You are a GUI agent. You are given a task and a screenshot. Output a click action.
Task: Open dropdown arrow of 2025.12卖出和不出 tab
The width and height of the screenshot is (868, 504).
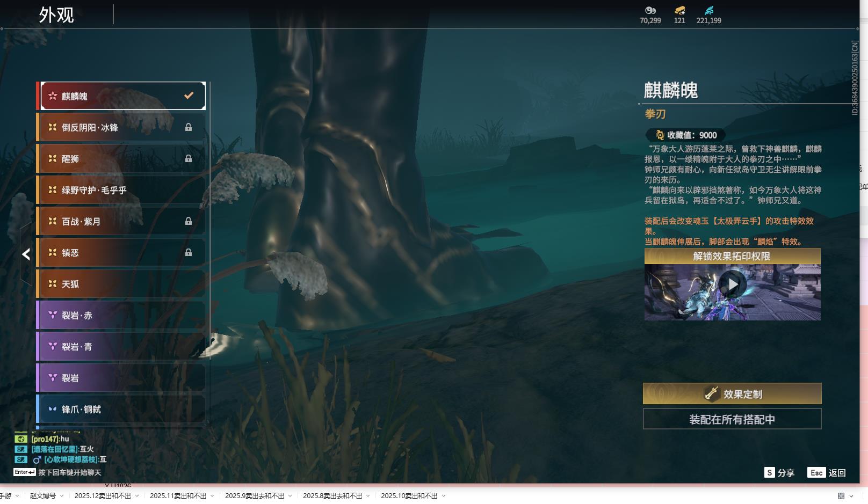(137, 496)
